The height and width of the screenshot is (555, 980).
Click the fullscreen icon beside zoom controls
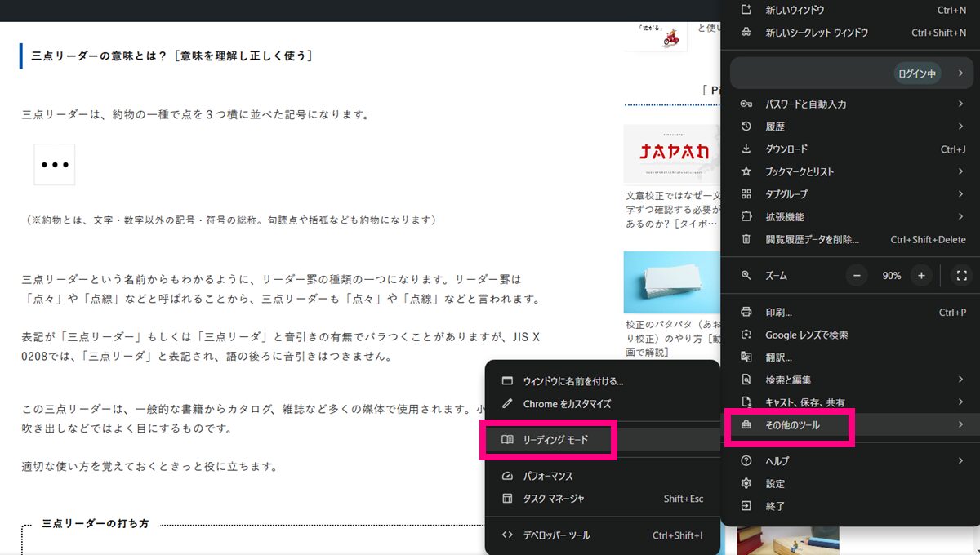point(961,276)
